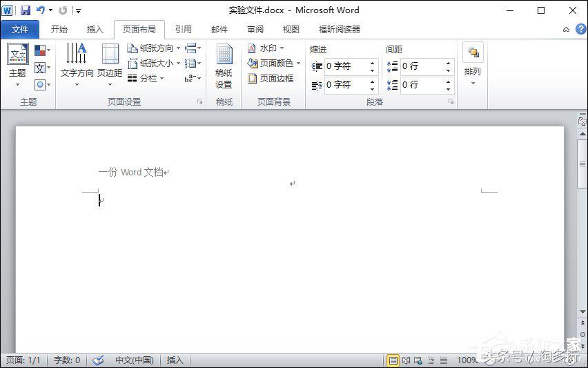Switch to the 开始 tab
This screenshot has height=368, width=588.
(59, 29)
